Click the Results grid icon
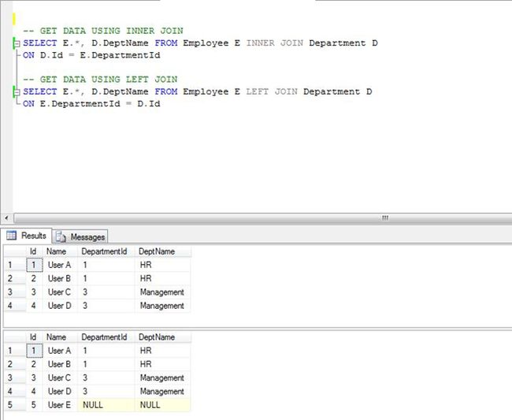The height and width of the screenshot is (420, 512). click(12, 236)
